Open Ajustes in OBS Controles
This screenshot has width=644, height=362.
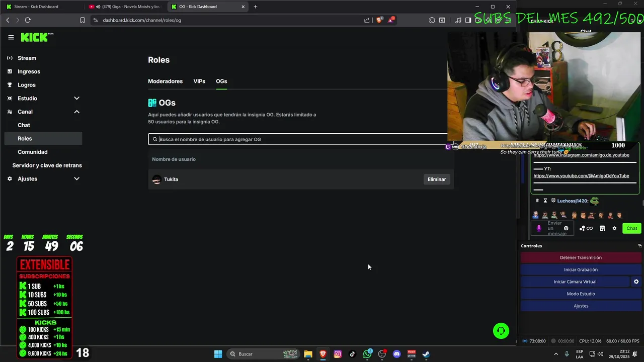581,306
